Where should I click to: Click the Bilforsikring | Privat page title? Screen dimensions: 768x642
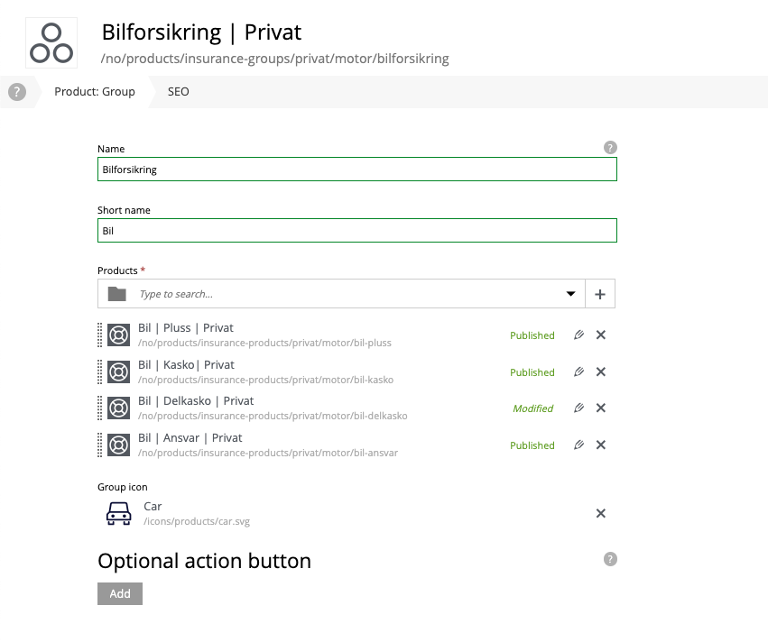[201, 32]
